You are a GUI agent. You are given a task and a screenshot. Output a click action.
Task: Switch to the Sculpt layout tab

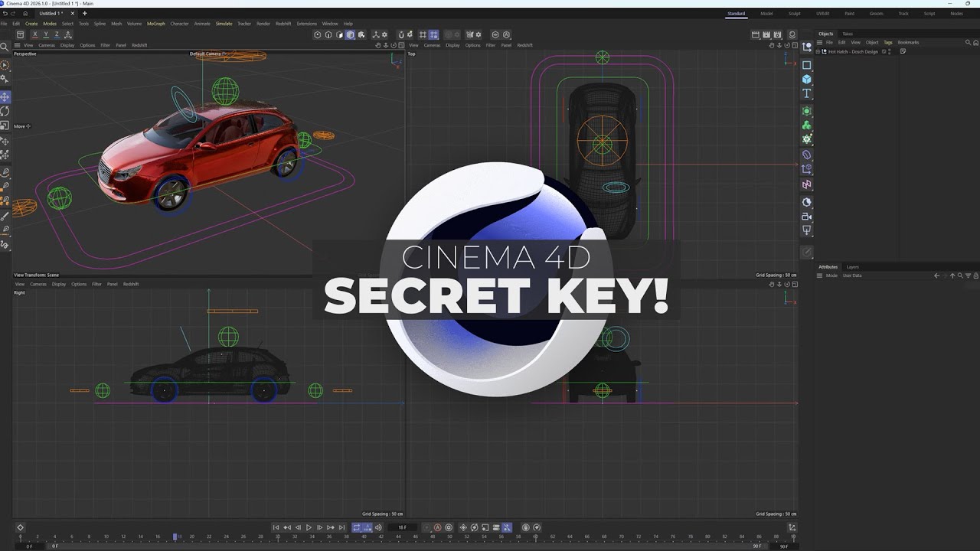tap(795, 13)
